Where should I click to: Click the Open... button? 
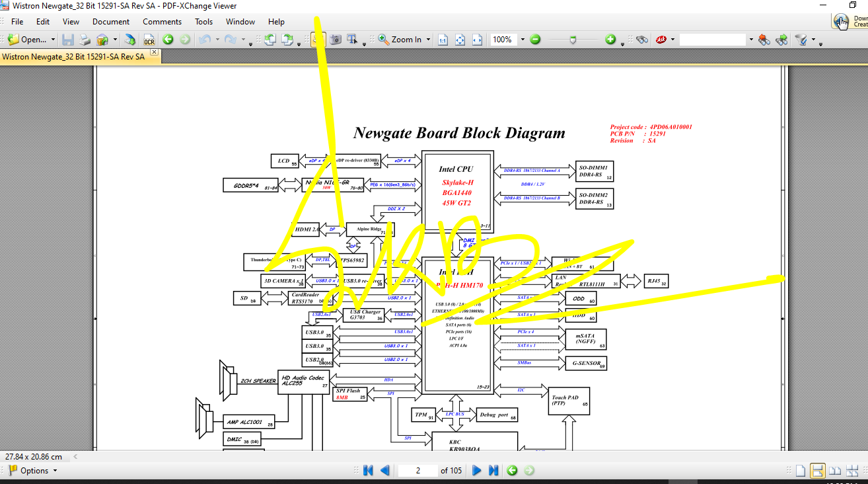27,40
